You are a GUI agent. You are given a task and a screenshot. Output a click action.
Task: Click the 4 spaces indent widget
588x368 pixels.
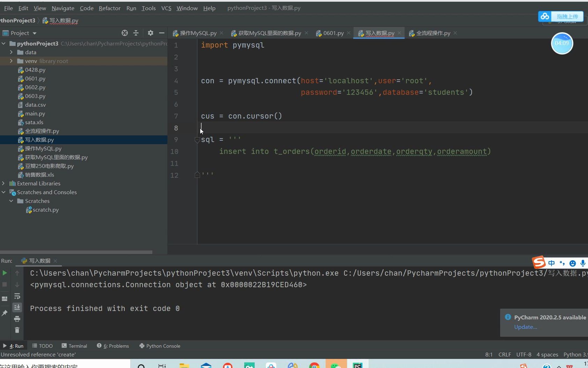[x=547, y=355]
